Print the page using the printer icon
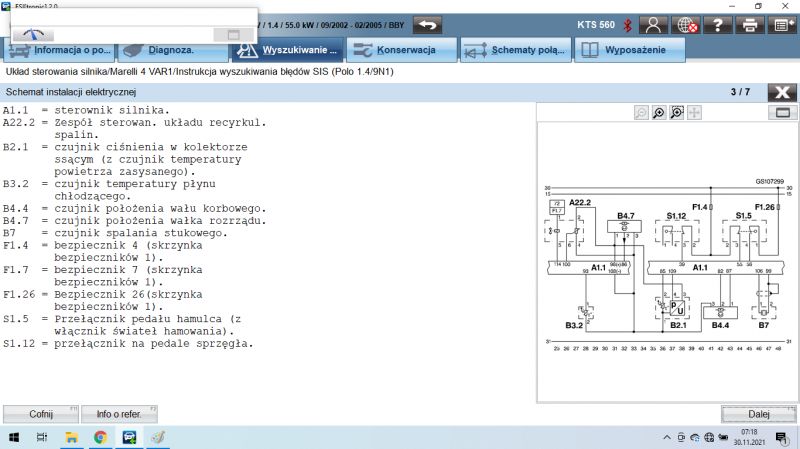Viewport: 800px width, 449px height. (x=749, y=24)
